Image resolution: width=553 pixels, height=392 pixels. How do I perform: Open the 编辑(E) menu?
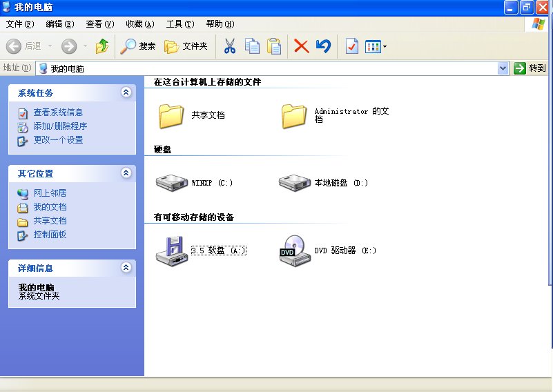pos(59,24)
